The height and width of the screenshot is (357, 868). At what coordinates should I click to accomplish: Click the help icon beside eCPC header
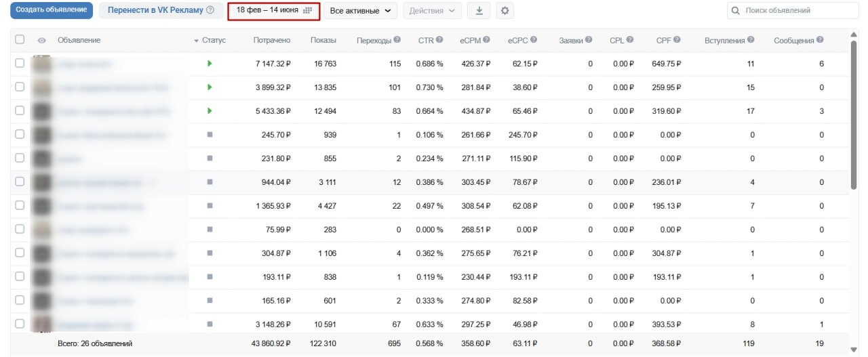(534, 40)
